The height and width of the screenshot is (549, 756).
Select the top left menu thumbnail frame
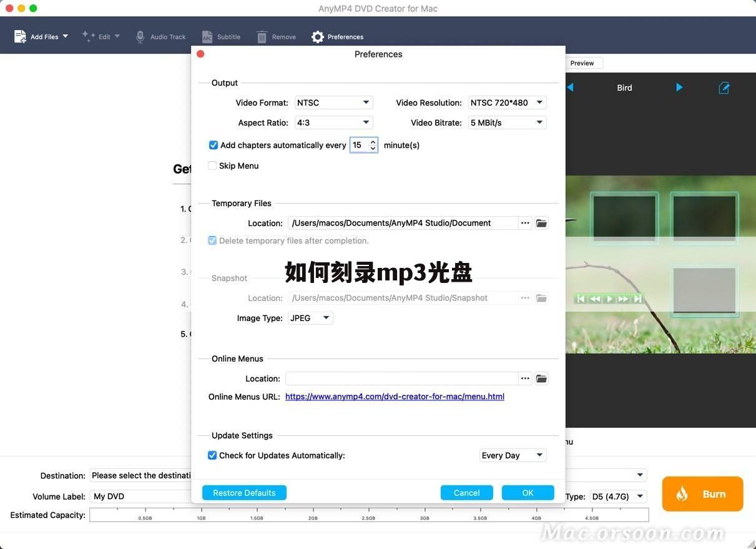624,218
